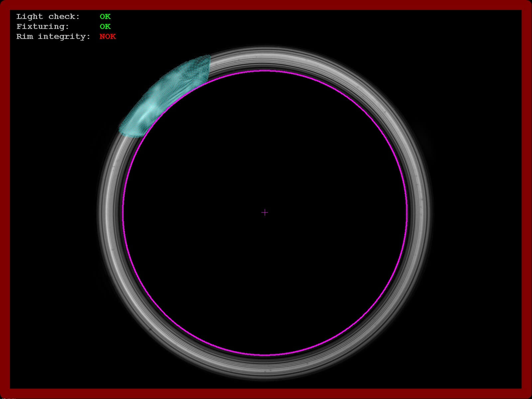Click the green OK next to Fixturing
532x399 pixels.
[x=105, y=27]
